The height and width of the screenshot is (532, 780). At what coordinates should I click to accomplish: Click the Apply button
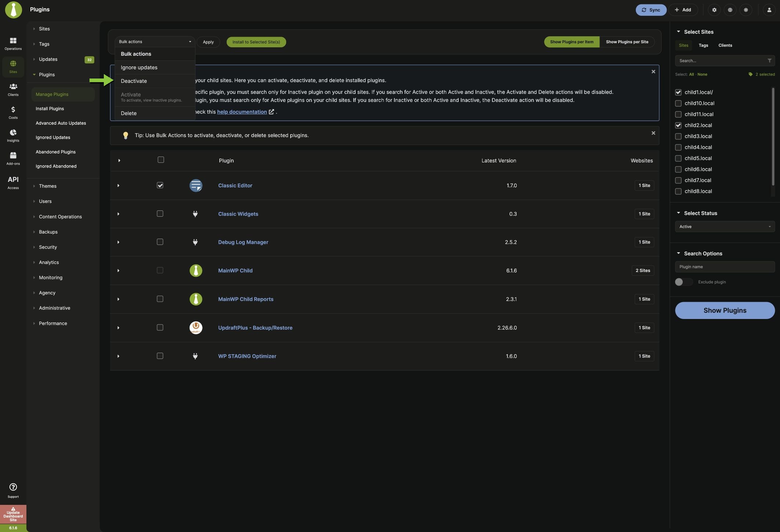(x=208, y=42)
